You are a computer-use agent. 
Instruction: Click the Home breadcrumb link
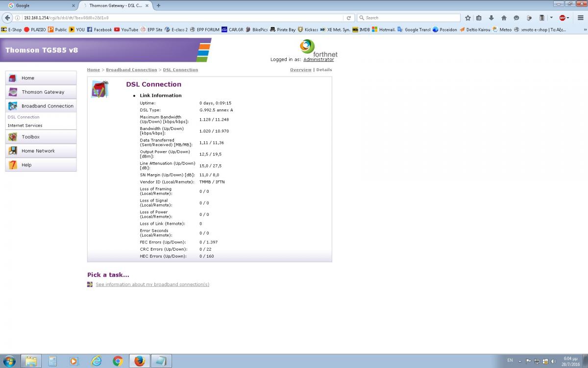coord(94,70)
